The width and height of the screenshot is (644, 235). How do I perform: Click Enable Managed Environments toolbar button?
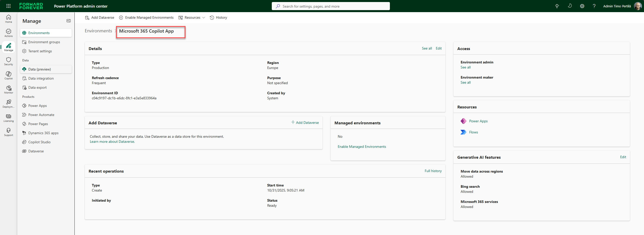146,17
